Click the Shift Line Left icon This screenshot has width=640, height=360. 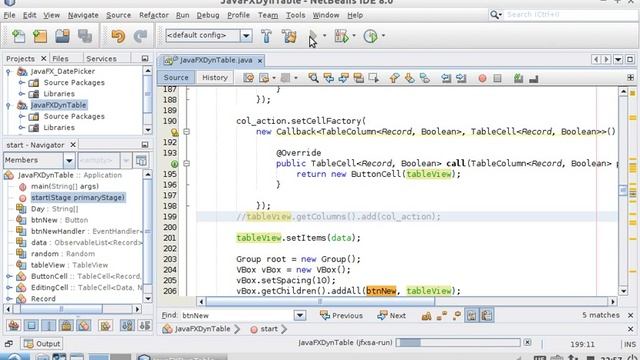(446, 78)
